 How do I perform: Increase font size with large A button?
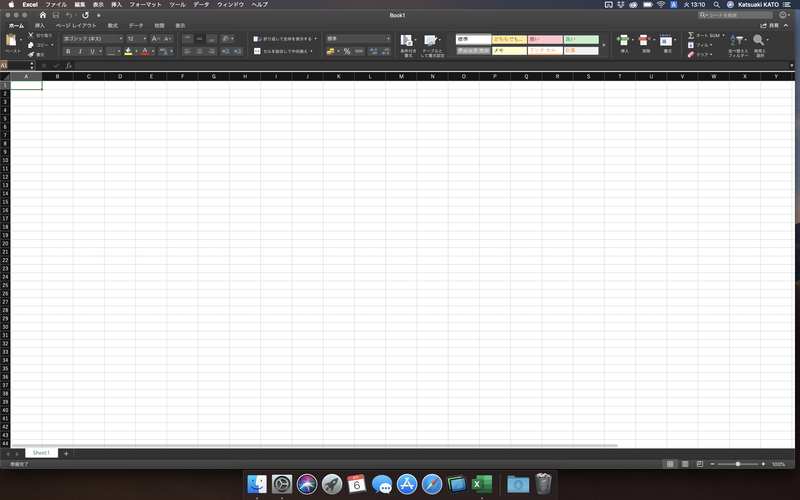pyautogui.click(x=156, y=39)
